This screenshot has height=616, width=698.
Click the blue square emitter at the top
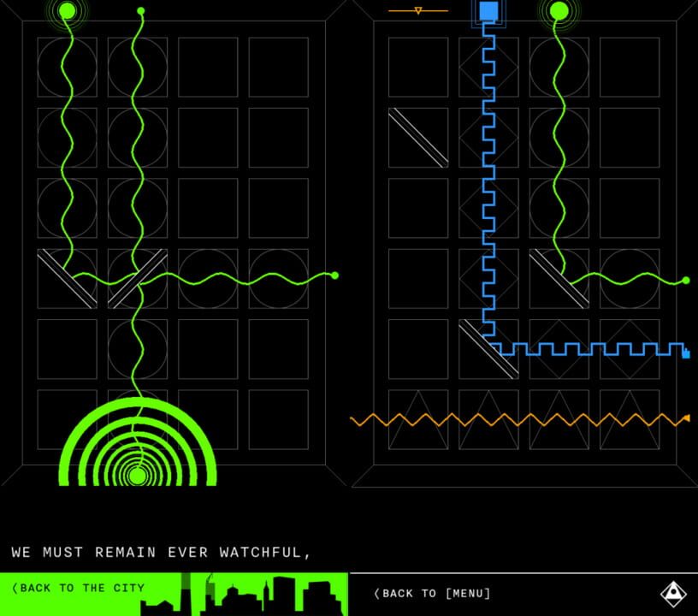488,11
